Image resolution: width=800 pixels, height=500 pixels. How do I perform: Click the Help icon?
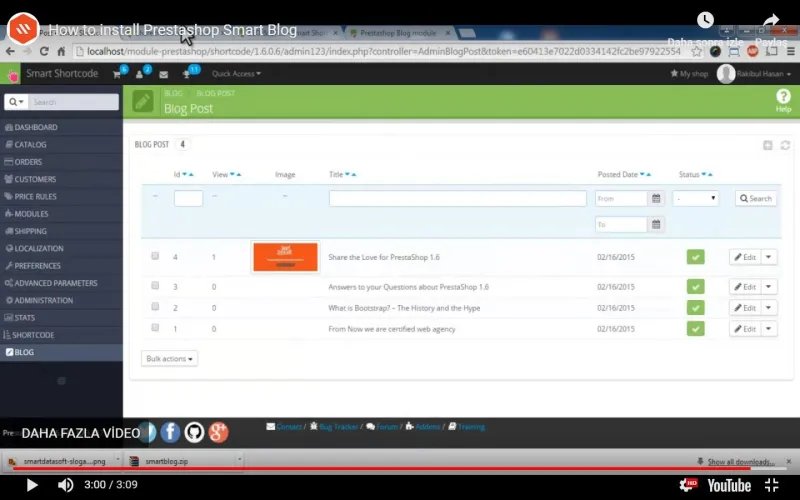click(x=783, y=100)
